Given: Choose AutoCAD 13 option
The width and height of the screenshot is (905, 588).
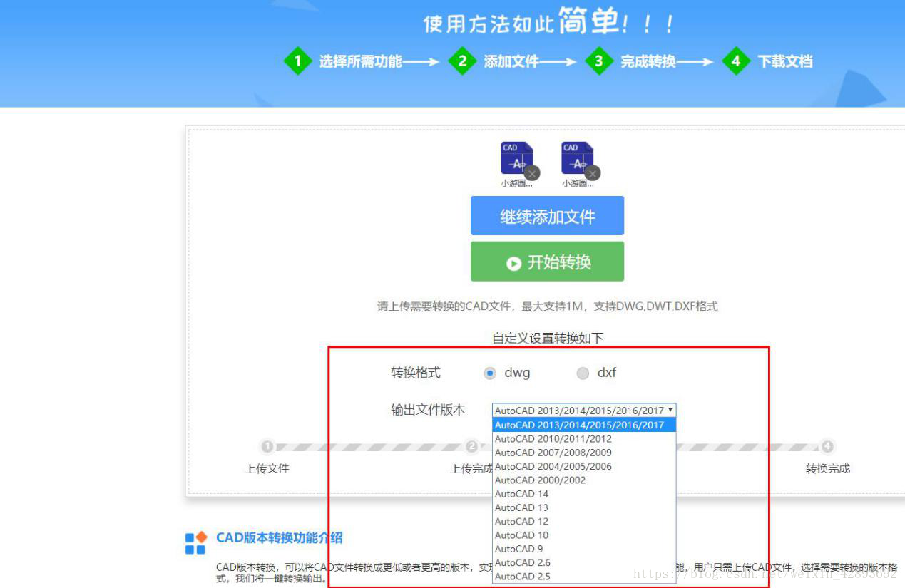Looking at the screenshot, I should click(584, 507).
